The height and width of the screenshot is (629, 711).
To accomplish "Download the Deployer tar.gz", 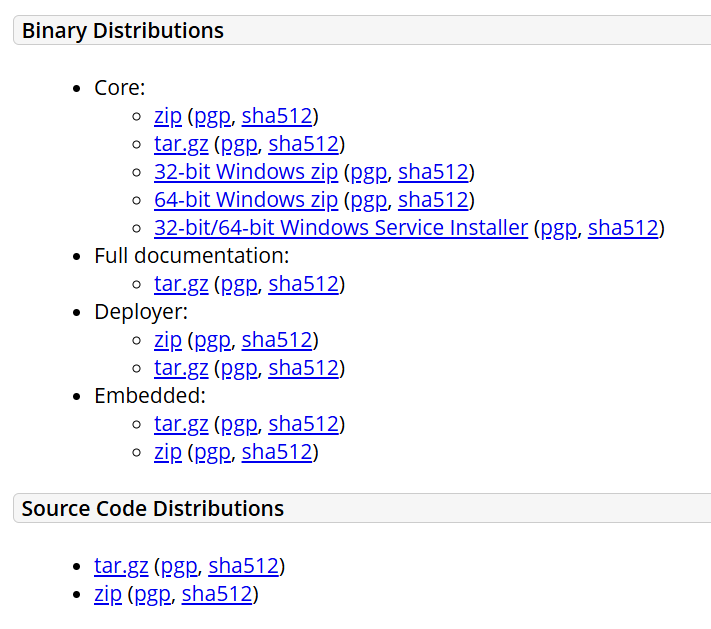I will point(181,368).
